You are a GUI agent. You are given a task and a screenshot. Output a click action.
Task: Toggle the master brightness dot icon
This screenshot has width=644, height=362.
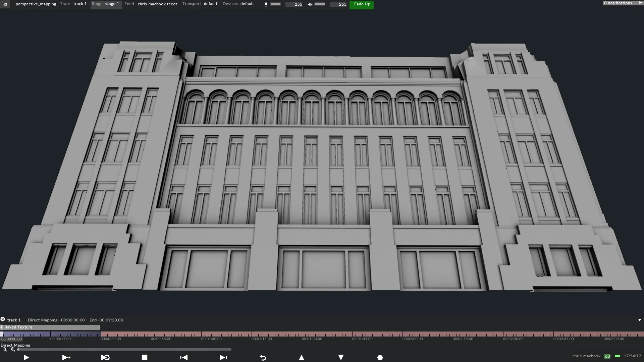pyautogui.click(x=266, y=4)
